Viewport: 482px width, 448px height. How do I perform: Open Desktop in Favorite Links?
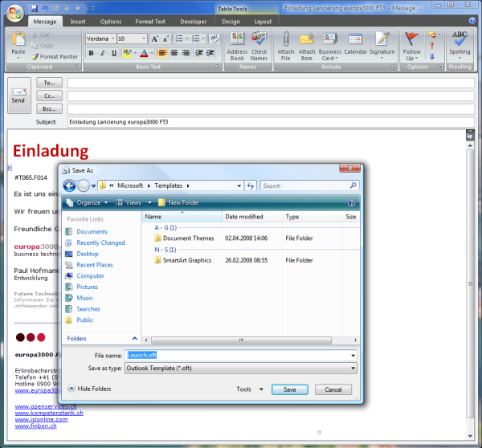(x=88, y=254)
